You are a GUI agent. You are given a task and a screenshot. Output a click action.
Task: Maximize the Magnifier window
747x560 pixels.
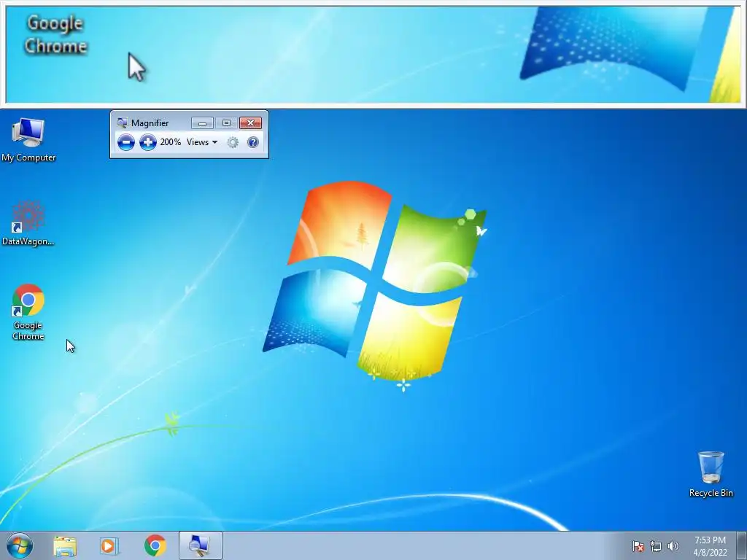[226, 123]
